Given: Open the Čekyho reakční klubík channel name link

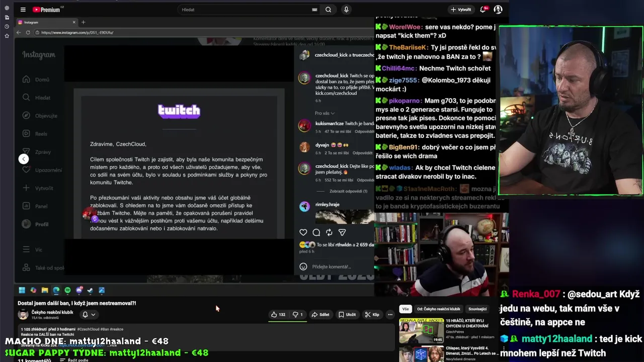Looking at the screenshot, I should pos(52,312).
